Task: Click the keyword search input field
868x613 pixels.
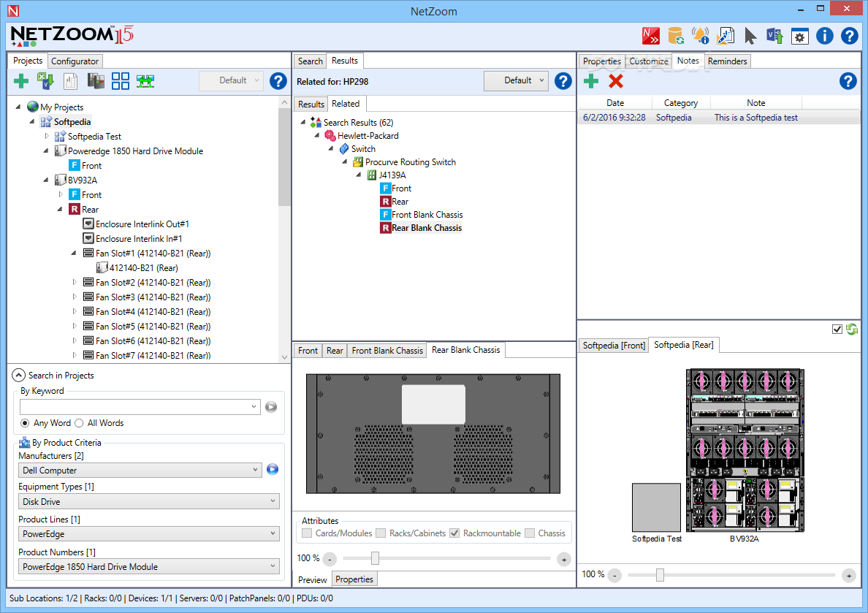Action: tap(140, 407)
